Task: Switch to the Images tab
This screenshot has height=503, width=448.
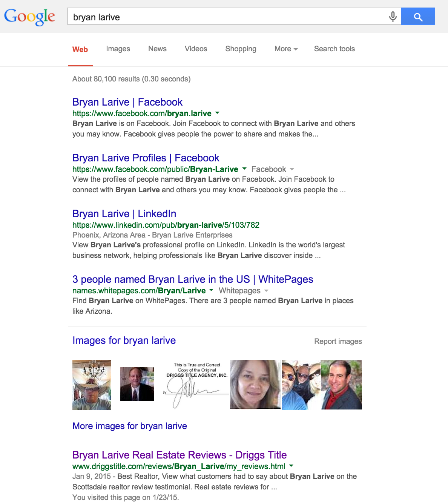Action: tap(118, 49)
